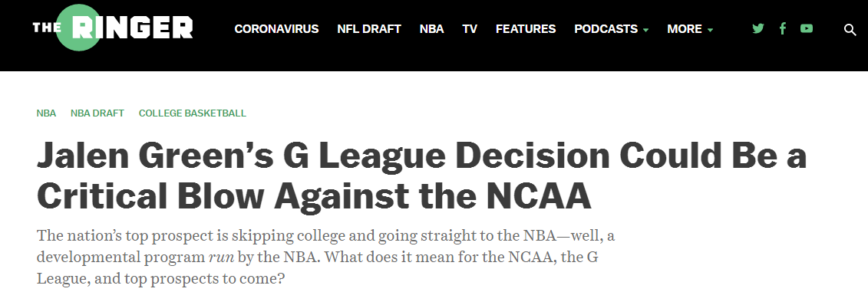
Task: Visit The Ringer's YouTube channel icon
Action: 807,29
